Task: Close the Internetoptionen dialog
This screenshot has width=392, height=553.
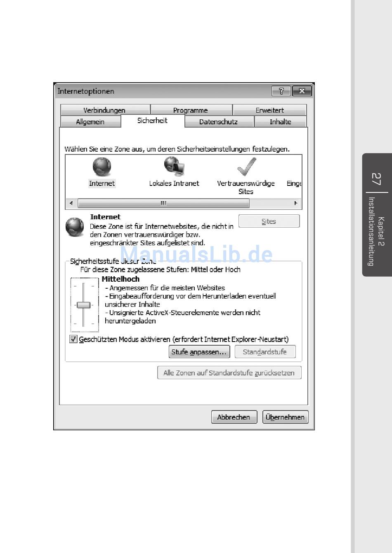Action: click(302, 91)
